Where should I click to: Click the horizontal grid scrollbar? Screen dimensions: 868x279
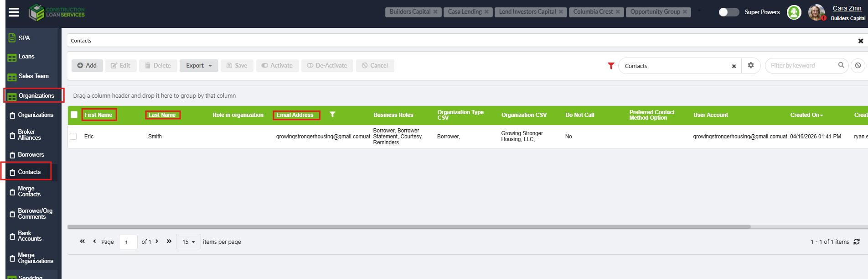coord(409,226)
